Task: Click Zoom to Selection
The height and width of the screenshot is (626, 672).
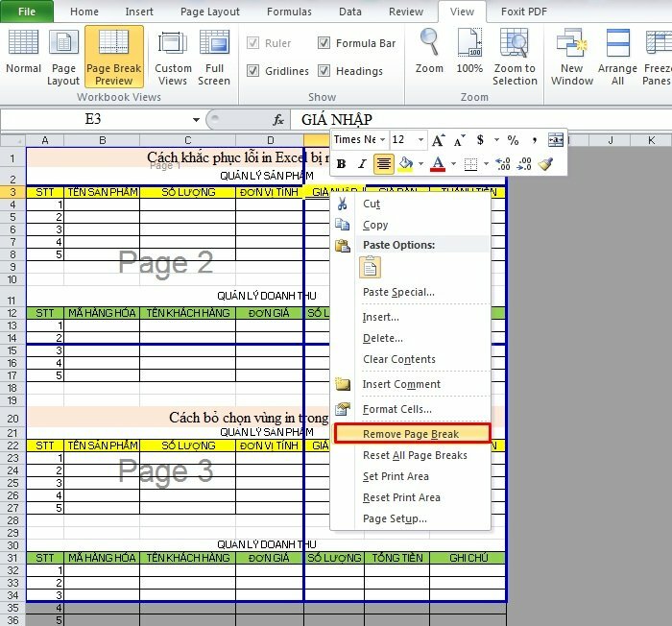Action: click(515, 56)
